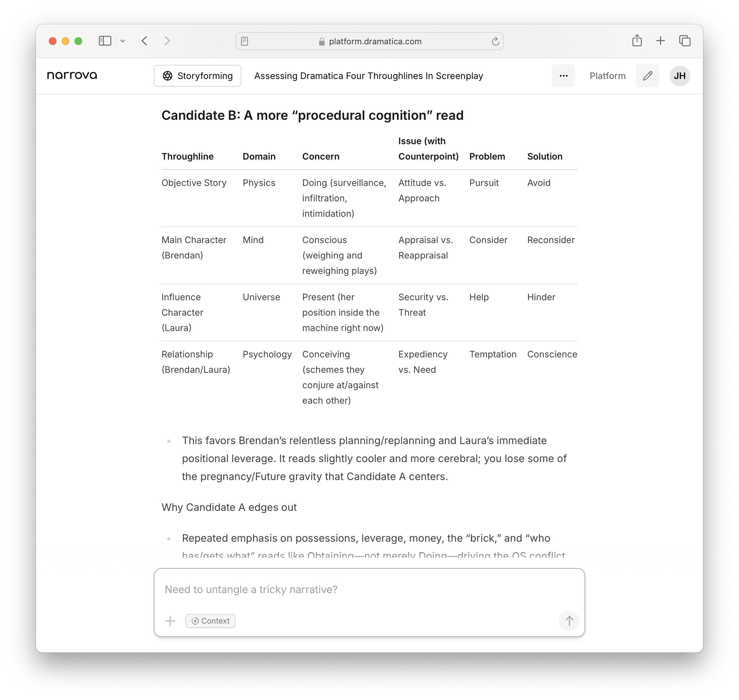The image size is (739, 700).
Task: Click the Platform link in header
Action: click(607, 76)
